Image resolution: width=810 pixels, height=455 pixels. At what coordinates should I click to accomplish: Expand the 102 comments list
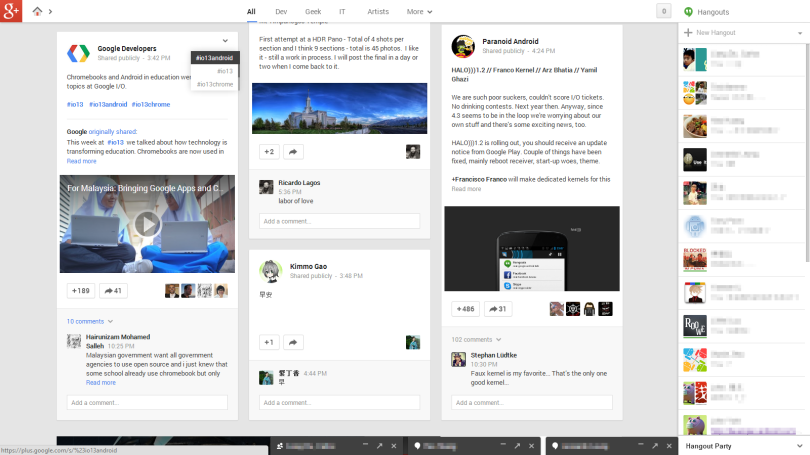pyautogui.click(x=476, y=339)
